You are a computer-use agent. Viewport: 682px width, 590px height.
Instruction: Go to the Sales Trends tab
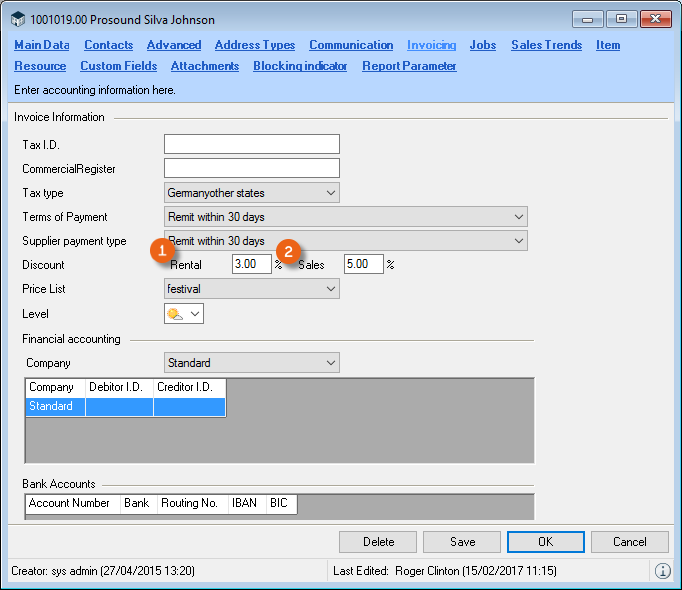[x=546, y=45]
